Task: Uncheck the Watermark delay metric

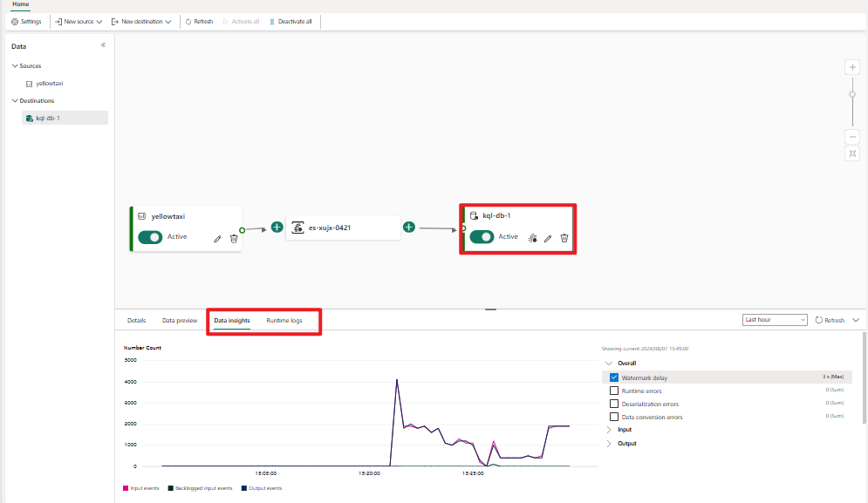Action: (x=613, y=377)
